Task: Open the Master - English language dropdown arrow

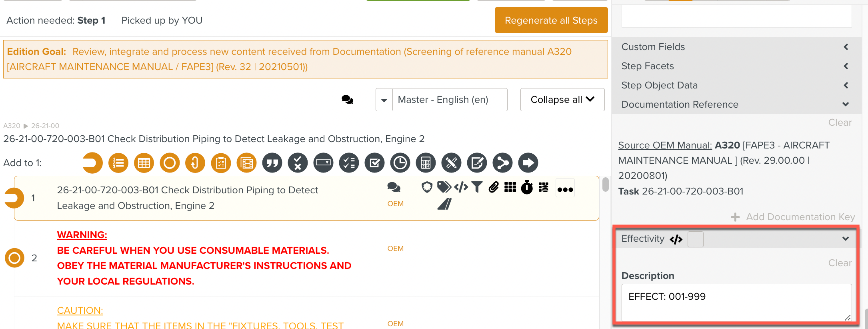Action: pos(384,100)
